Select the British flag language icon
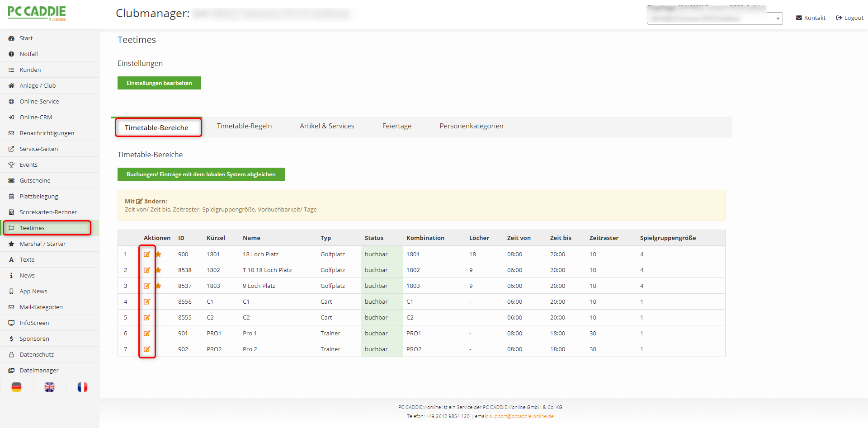This screenshot has height=428, width=868. [x=50, y=387]
